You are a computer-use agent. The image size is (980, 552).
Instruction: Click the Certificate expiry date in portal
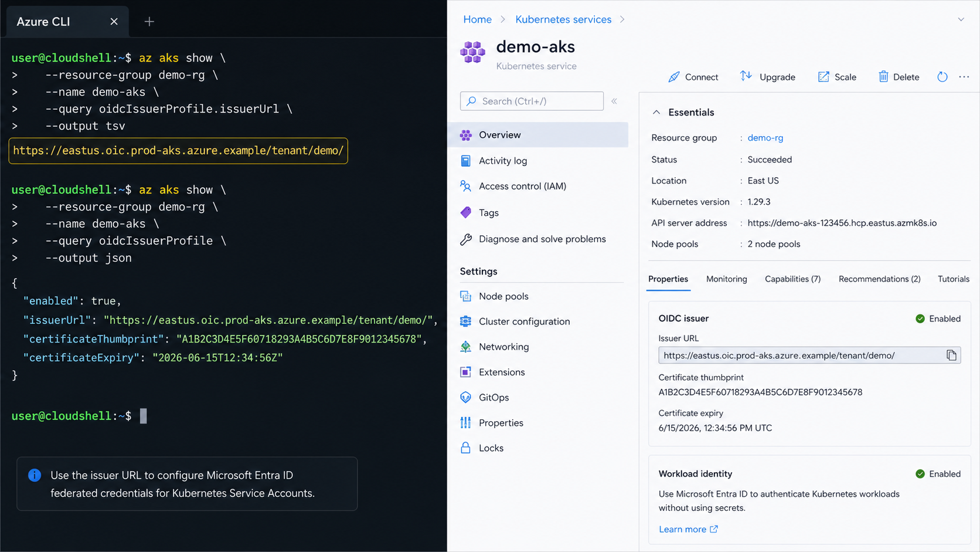tap(715, 428)
